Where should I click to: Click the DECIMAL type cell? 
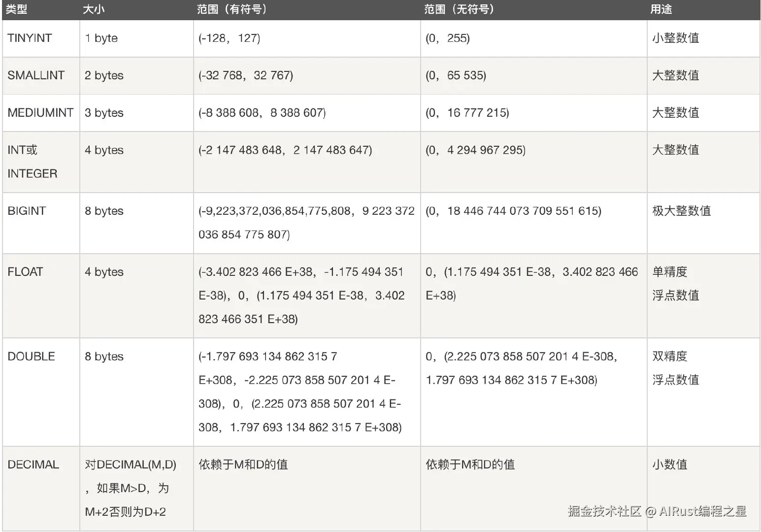(41, 488)
